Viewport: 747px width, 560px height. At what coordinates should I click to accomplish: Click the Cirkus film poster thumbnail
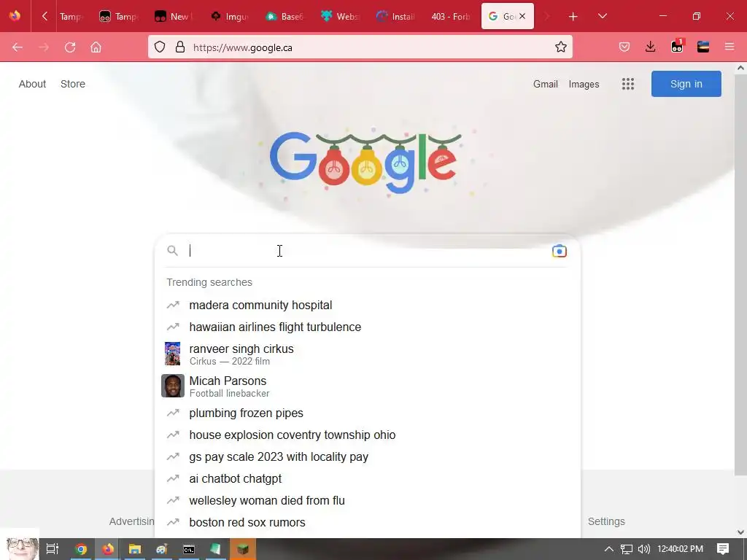pyautogui.click(x=172, y=354)
